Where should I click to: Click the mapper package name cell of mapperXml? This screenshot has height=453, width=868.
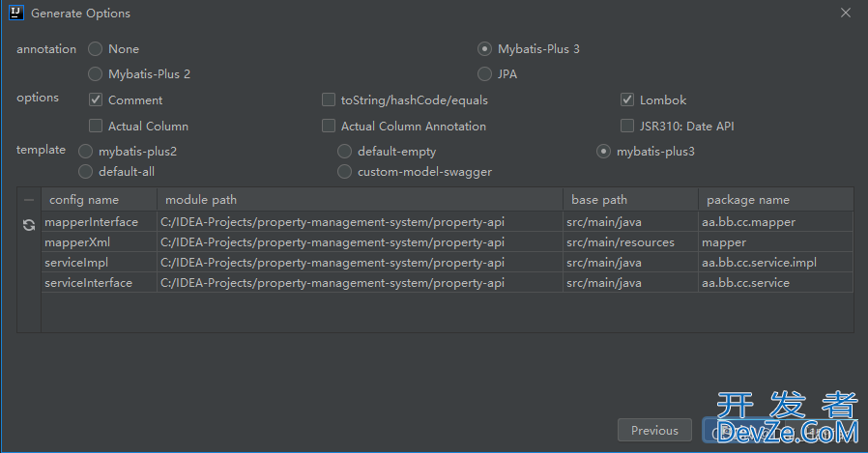775,242
